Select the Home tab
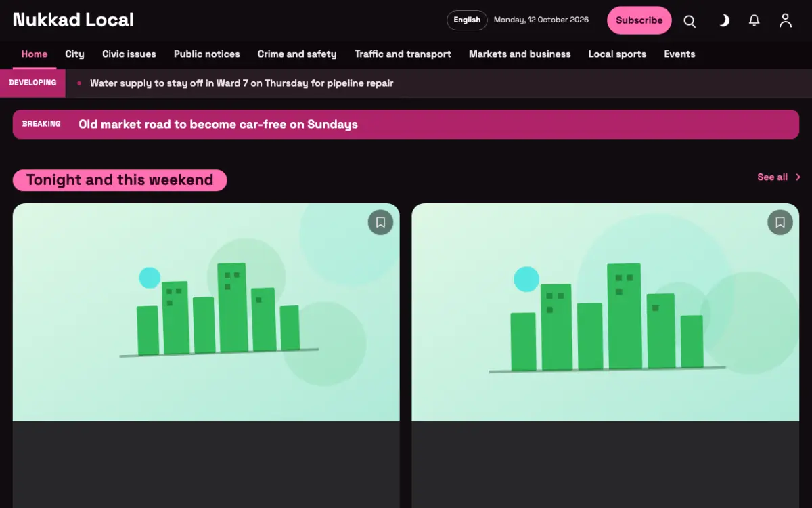The width and height of the screenshot is (812, 508). tap(35, 54)
